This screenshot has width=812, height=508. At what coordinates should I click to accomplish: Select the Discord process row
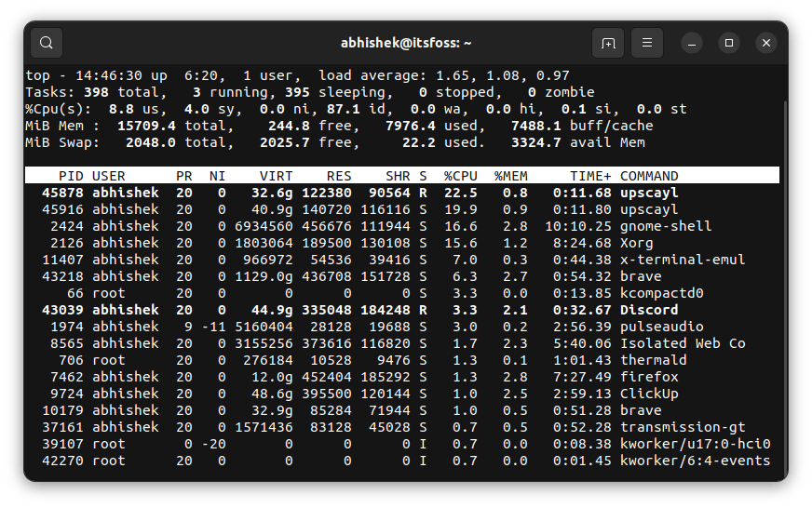pos(400,310)
